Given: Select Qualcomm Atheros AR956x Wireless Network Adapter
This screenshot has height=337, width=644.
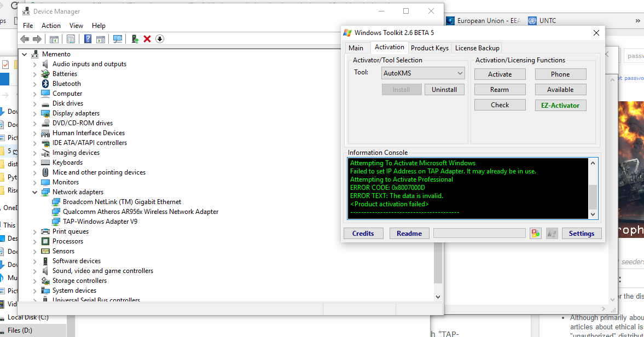Looking at the screenshot, I should click(x=141, y=212).
